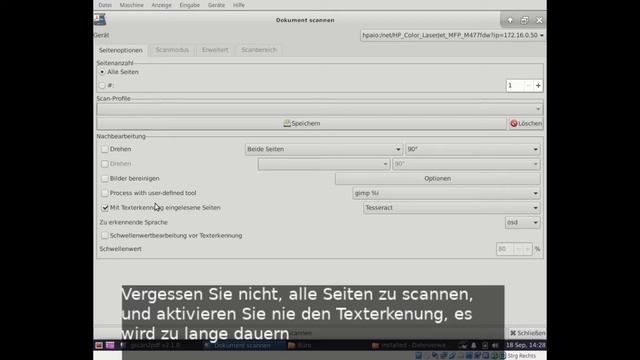Open the first folder window in the taskbar
The width and height of the screenshot is (640, 360).
(x=300, y=345)
